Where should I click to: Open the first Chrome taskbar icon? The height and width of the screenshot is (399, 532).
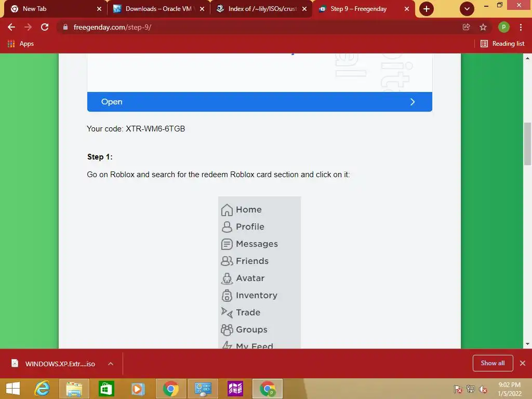170,389
